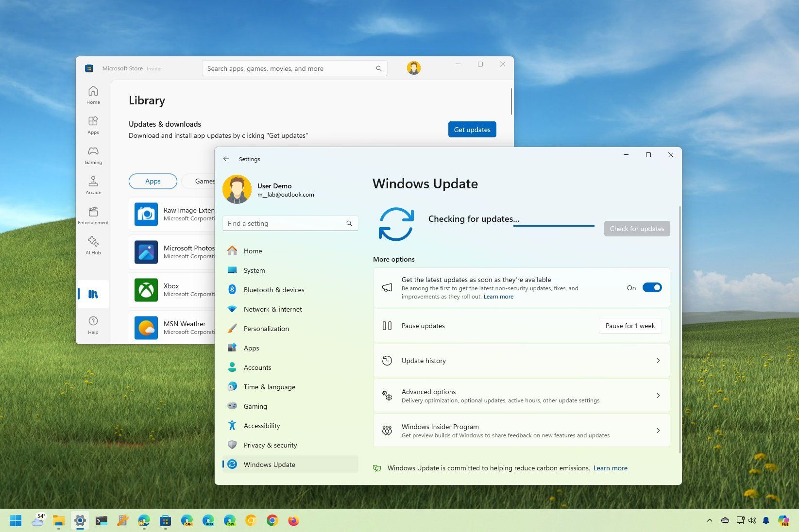Select the Arcade sidebar icon
The image size is (799, 532).
[93, 185]
